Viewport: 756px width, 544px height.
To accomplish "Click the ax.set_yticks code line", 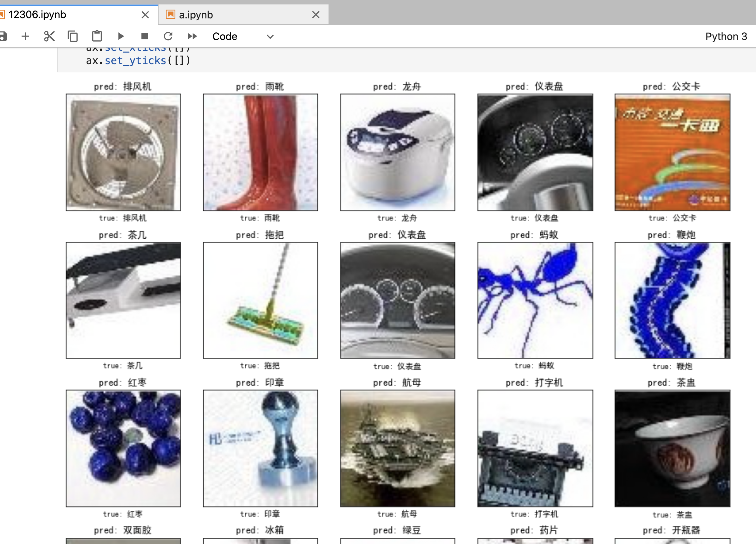I will tap(138, 61).
